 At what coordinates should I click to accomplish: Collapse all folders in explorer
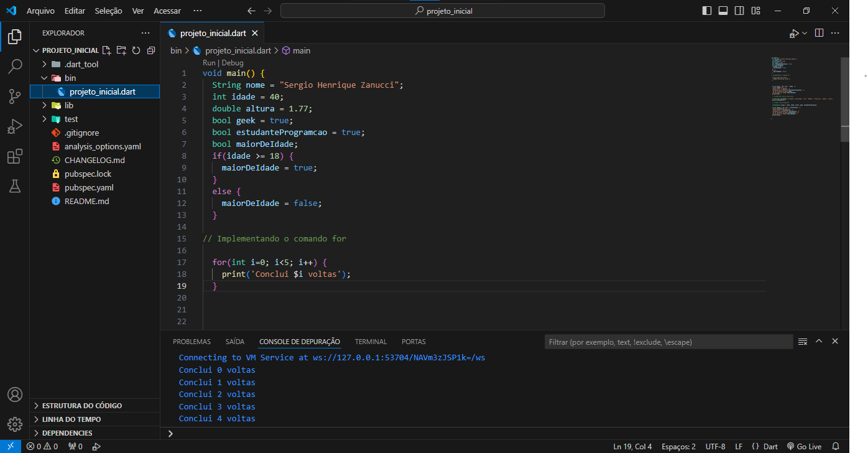coord(150,50)
